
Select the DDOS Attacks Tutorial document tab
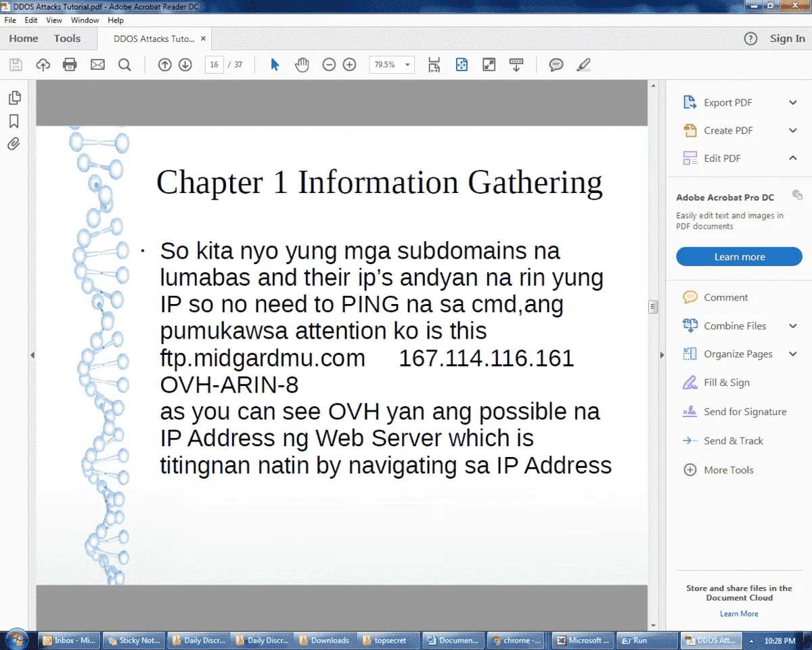coord(154,39)
